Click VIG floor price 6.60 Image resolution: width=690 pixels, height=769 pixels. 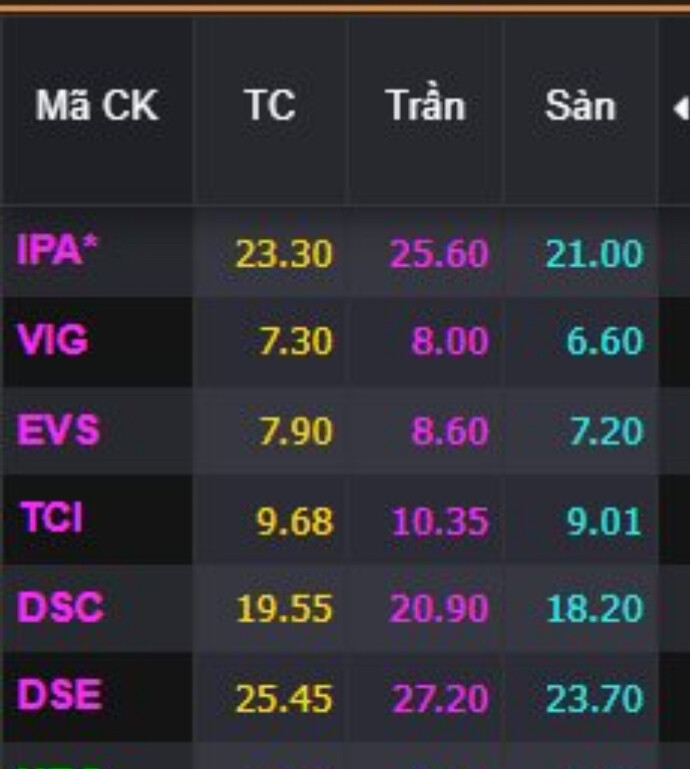tap(604, 343)
